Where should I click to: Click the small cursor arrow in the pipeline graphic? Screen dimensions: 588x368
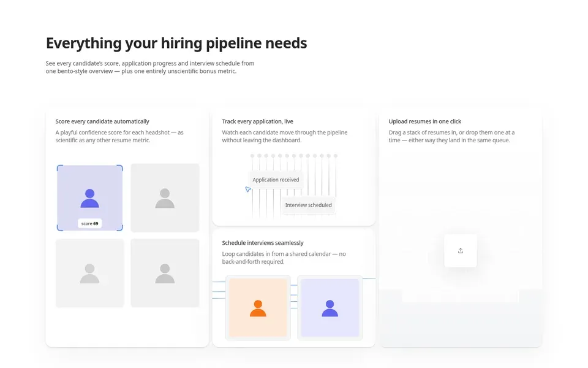(x=248, y=190)
